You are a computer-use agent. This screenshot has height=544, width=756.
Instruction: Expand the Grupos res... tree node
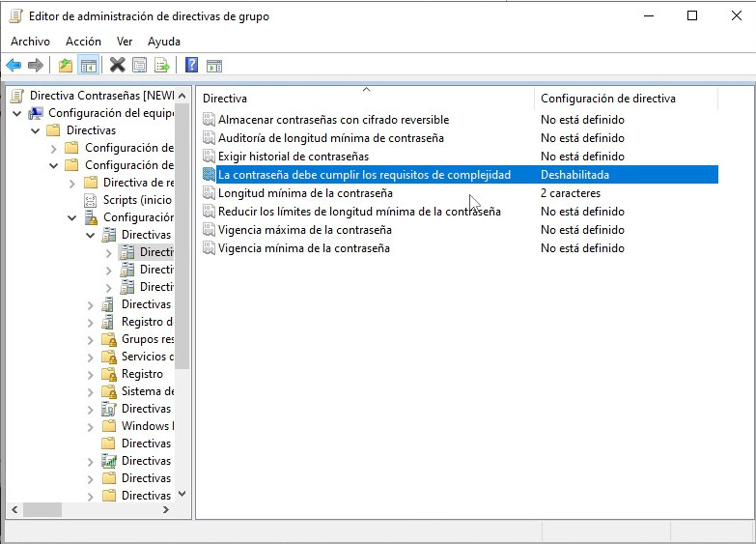pyautogui.click(x=90, y=339)
